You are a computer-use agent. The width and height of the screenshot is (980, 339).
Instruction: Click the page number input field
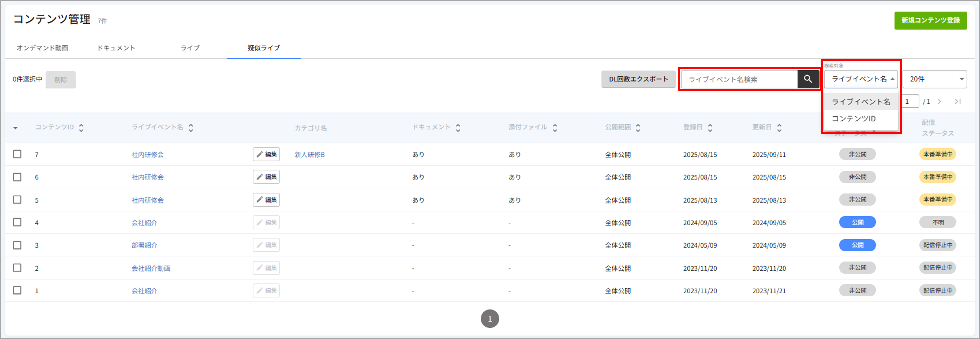[x=910, y=102]
